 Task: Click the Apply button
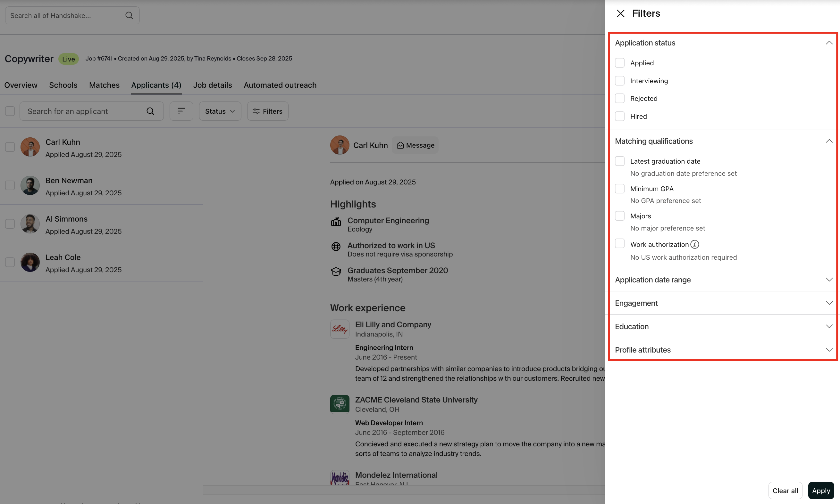[821, 491]
